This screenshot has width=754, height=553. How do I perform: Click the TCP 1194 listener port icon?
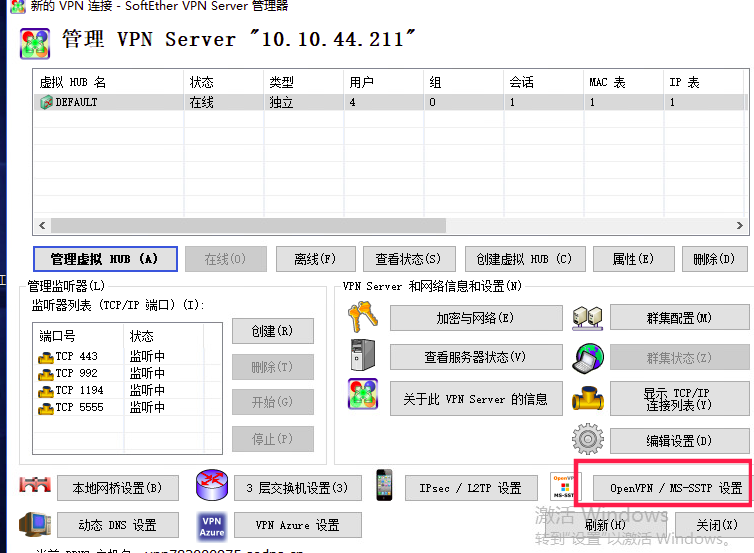[x=46, y=391]
